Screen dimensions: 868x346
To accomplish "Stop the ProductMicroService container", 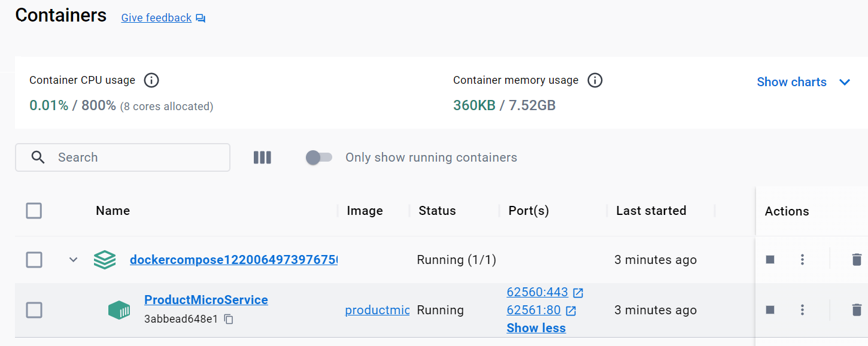I will [x=770, y=310].
